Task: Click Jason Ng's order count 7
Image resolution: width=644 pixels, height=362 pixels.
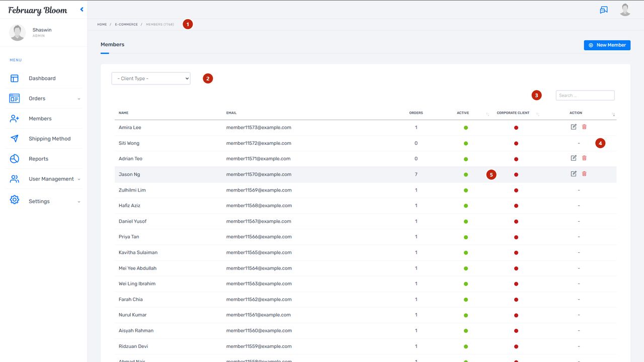Action: 416,174
